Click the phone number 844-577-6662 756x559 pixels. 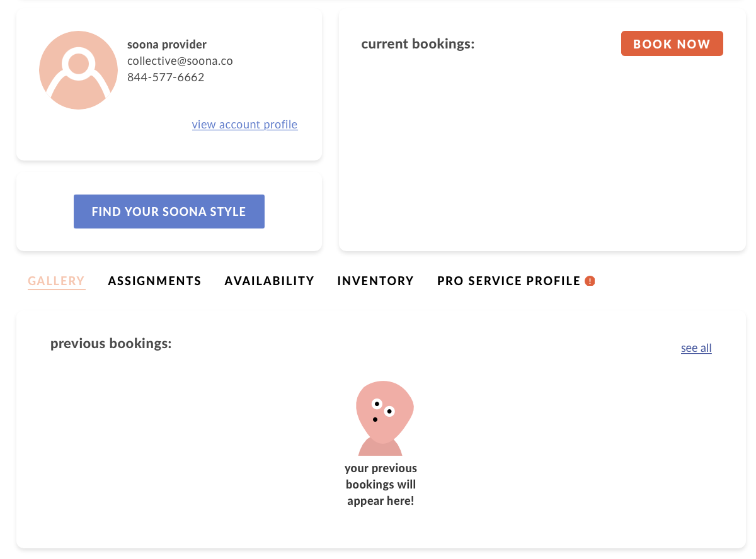(166, 77)
